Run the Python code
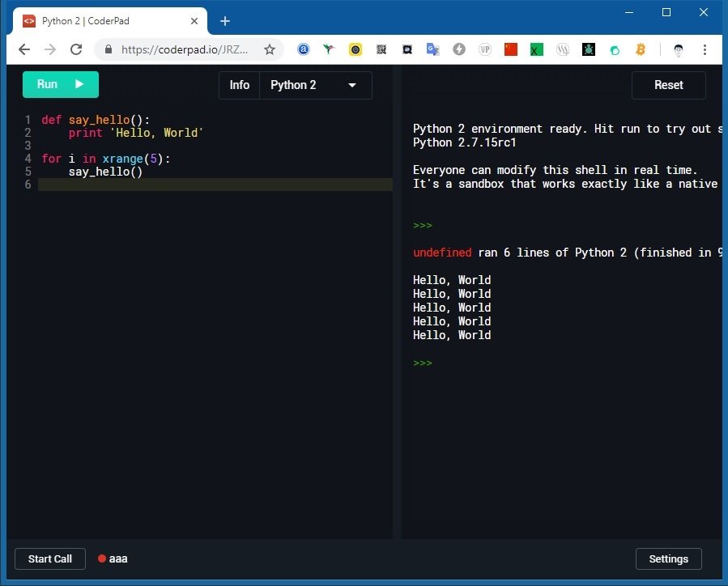Viewport: 728px width, 586px height. pos(61,84)
